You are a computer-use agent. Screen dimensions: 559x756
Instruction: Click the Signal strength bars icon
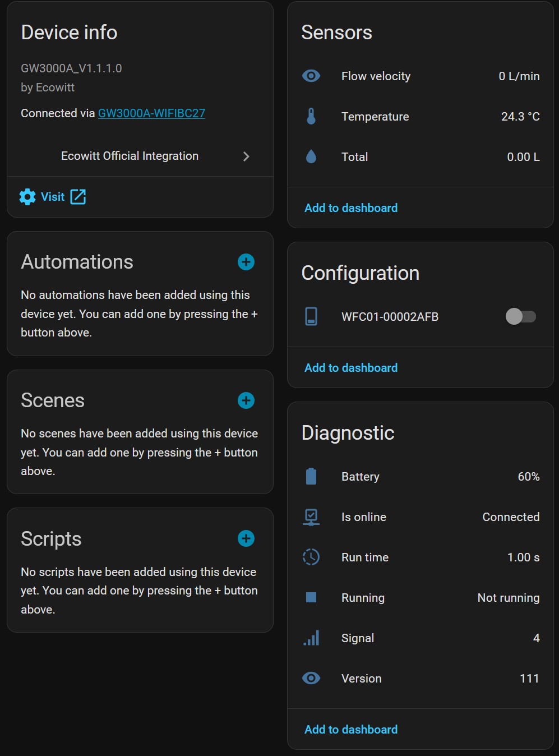coord(311,638)
